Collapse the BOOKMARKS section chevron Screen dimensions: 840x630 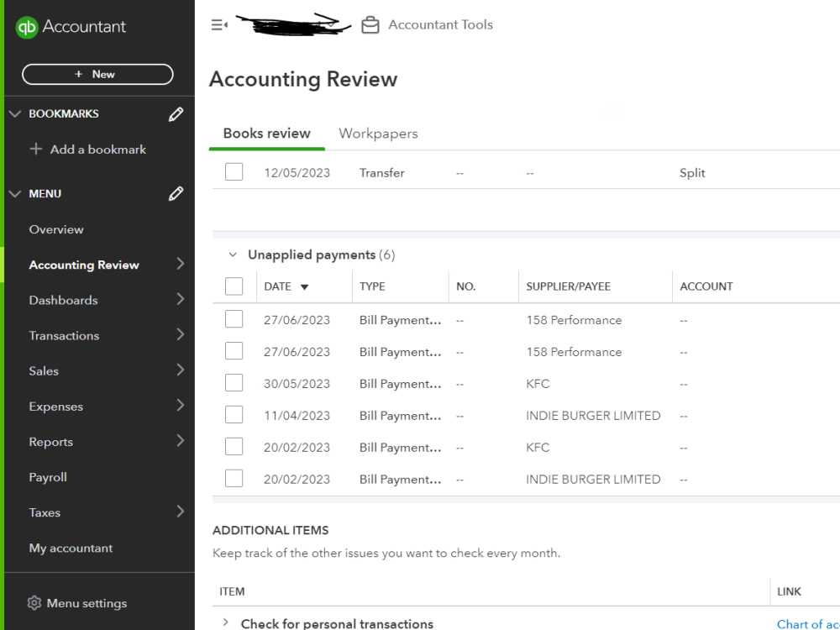pos(14,113)
